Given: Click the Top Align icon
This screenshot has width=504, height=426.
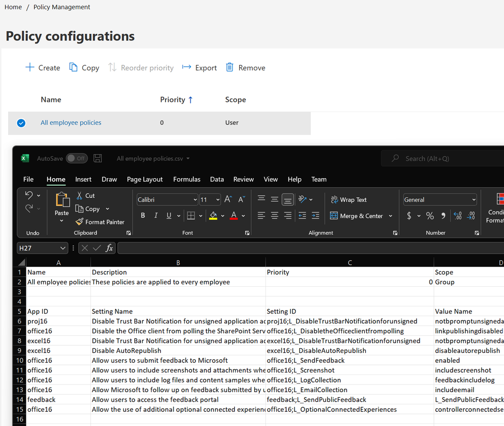Looking at the screenshot, I should [261, 199].
